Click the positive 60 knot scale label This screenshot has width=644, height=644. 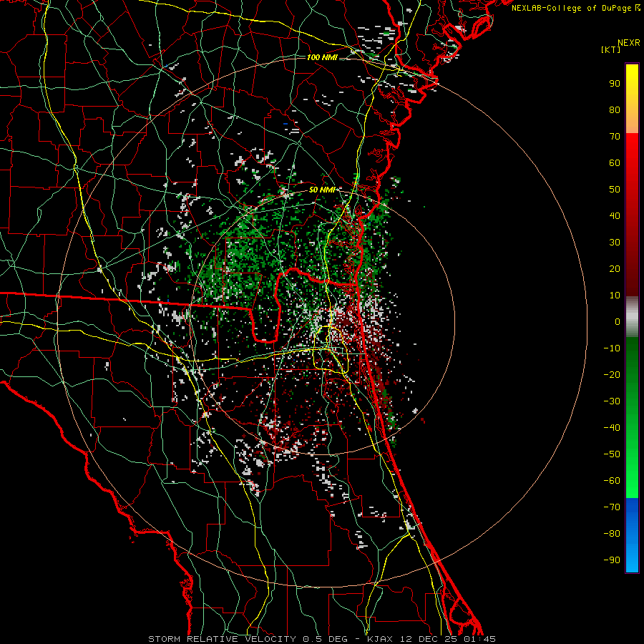tap(615, 162)
